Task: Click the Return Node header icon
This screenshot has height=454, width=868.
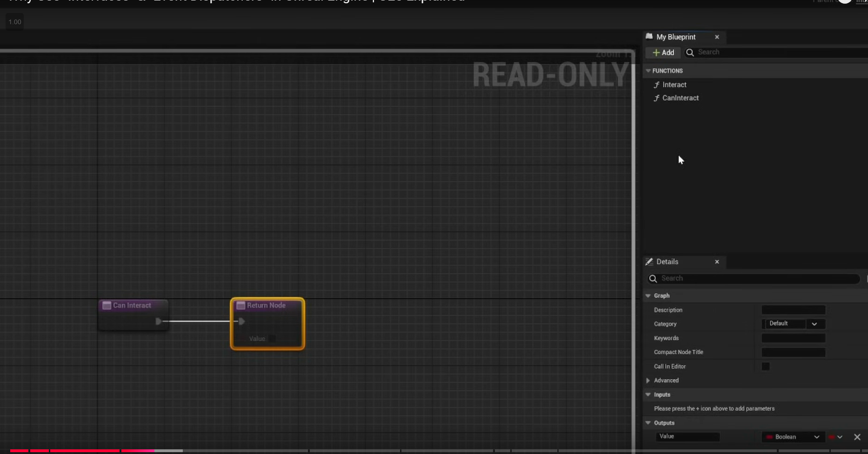Action: pos(240,305)
